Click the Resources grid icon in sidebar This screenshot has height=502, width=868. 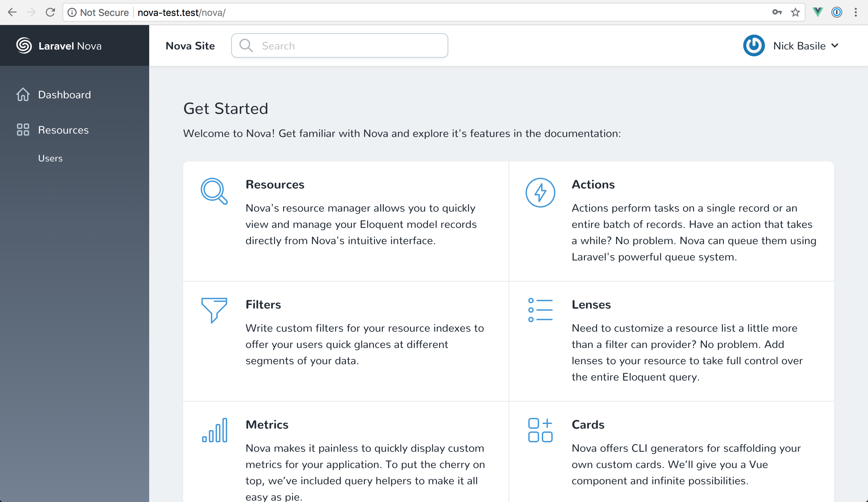23,130
